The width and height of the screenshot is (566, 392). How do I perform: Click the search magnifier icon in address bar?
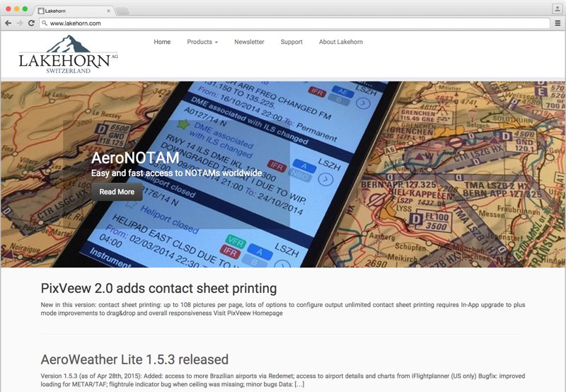click(45, 23)
